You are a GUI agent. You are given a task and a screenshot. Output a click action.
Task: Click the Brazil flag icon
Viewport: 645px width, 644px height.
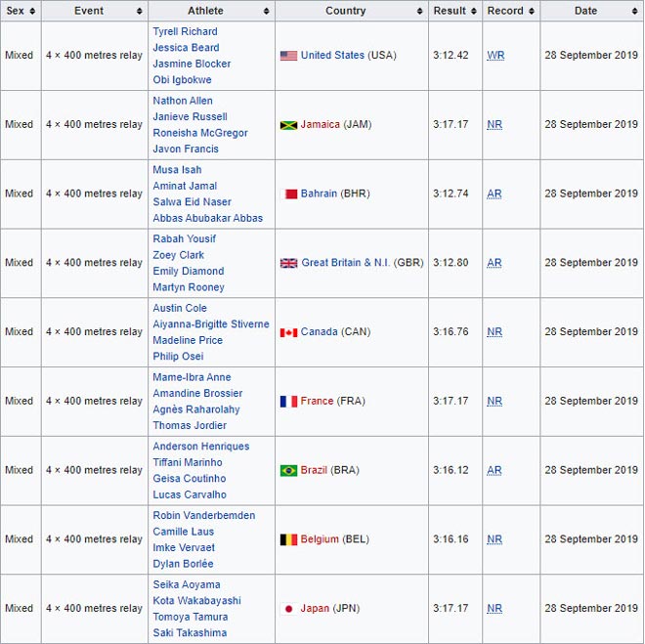(288, 471)
